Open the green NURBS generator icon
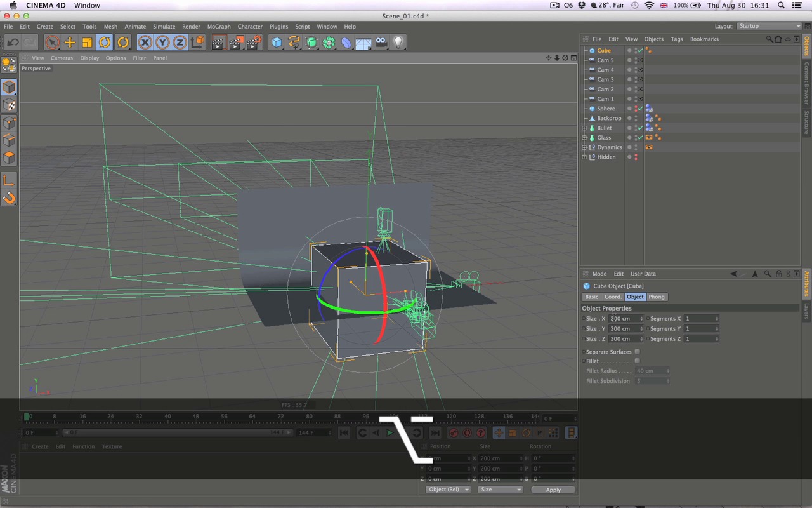 [311, 43]
